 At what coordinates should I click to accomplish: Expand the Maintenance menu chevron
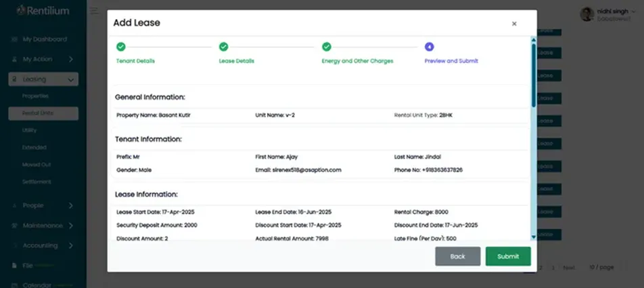click(70, 226)
